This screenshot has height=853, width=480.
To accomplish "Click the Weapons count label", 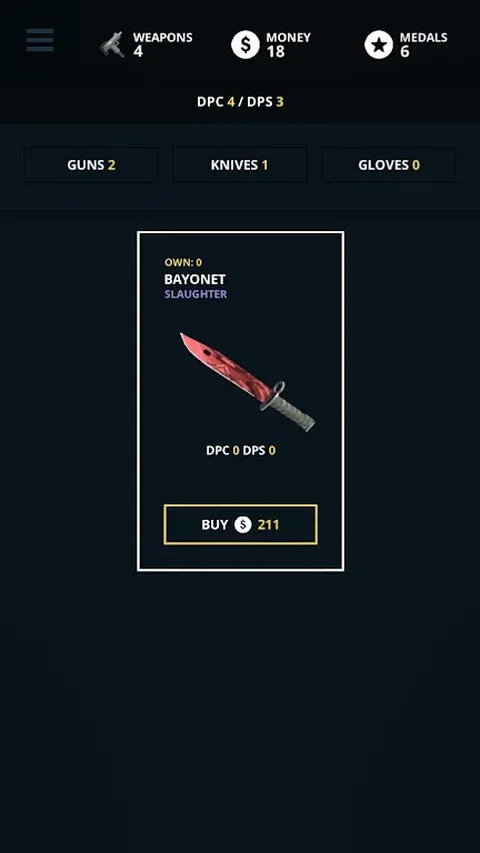I will point(163,45).
